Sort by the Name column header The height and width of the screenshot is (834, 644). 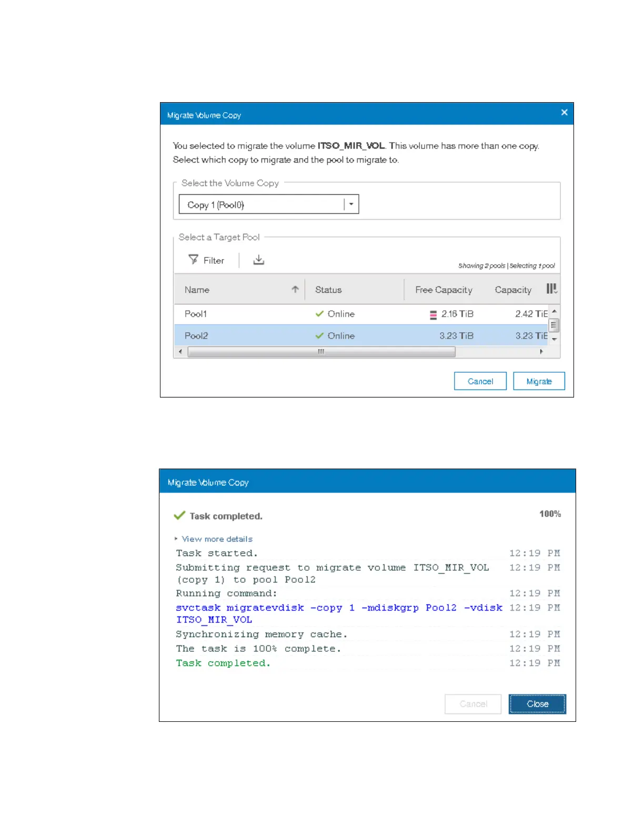197,290
